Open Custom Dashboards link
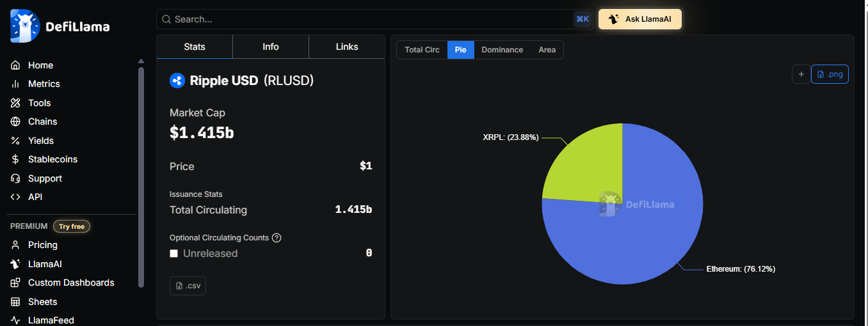This screenshot has height=326, width=868. 71,283
